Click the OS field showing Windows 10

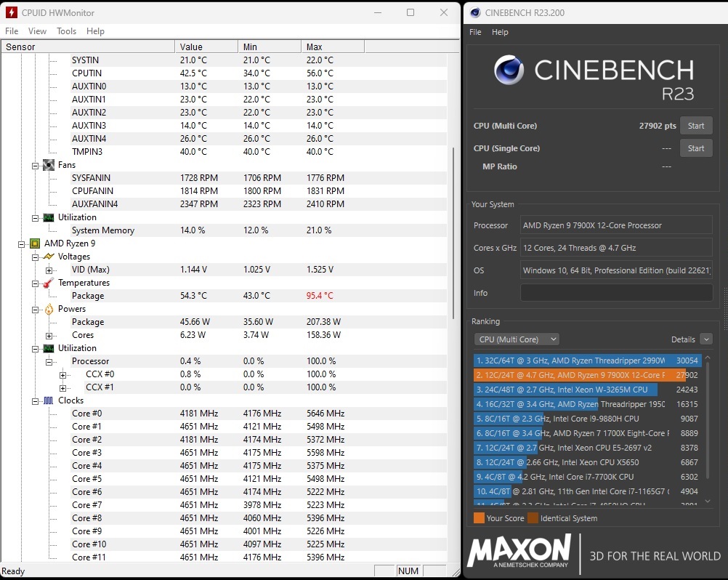(616, 270)
